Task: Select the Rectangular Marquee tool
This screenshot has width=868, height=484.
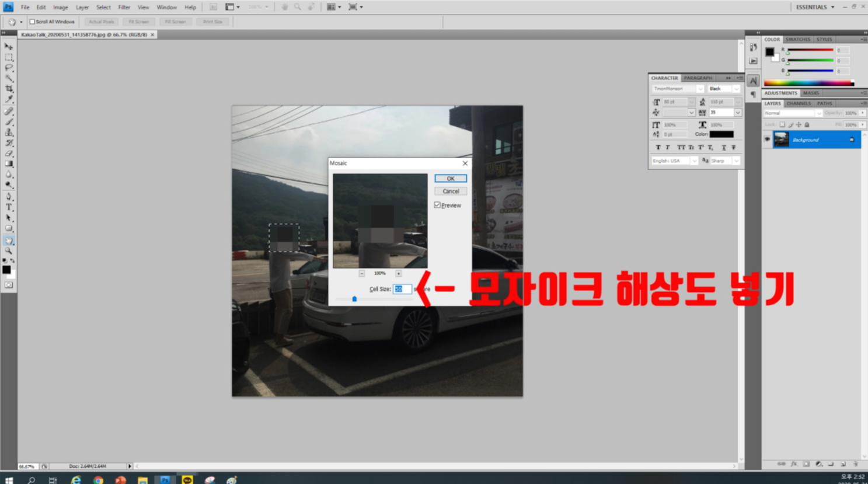Action: pos(9,57)
